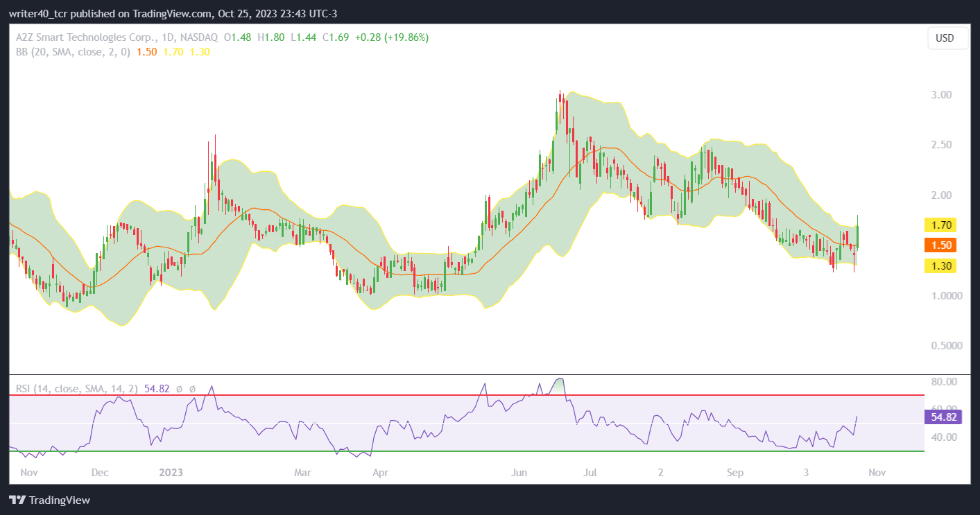Click the high value H1.80
Image resolution: width=980 pixels, height=515 pixels.
click(x=271, y=37)
